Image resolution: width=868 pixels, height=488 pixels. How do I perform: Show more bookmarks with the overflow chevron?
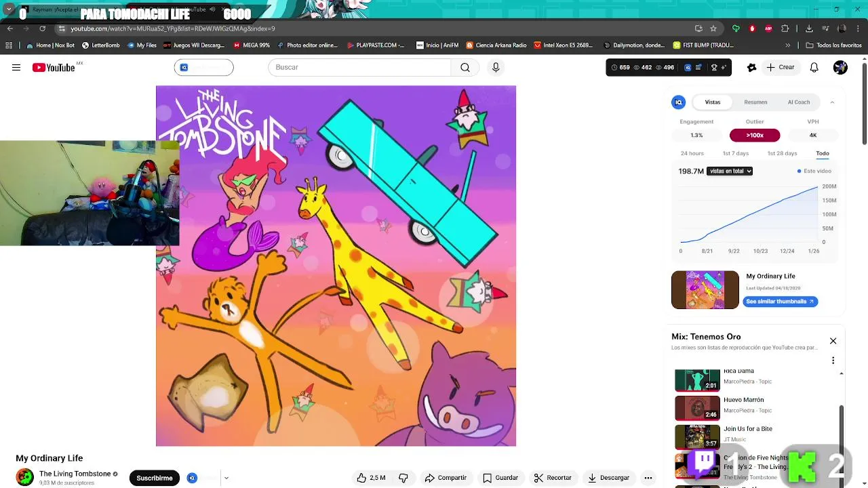pyautogui.click(x=787, y=45)
